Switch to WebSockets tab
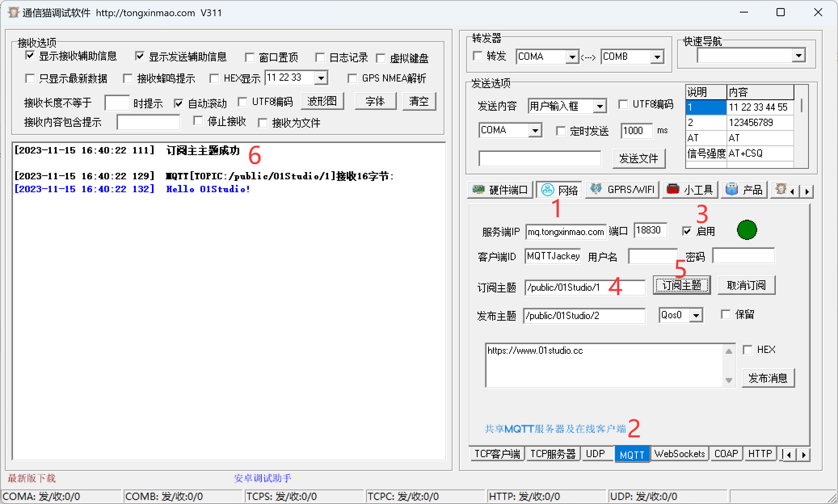 click(x=680, y=454)
